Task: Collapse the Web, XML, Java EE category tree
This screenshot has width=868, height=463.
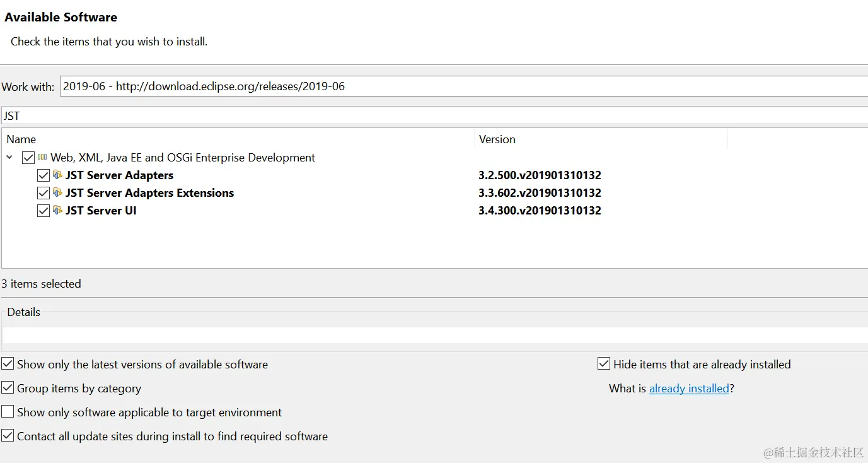Action: coord(9,157)
